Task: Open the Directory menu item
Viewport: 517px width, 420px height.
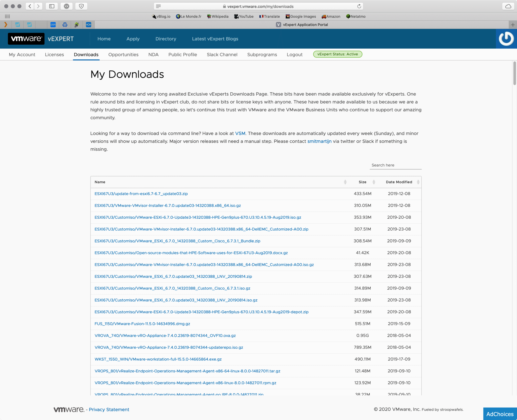Action: 166,39
